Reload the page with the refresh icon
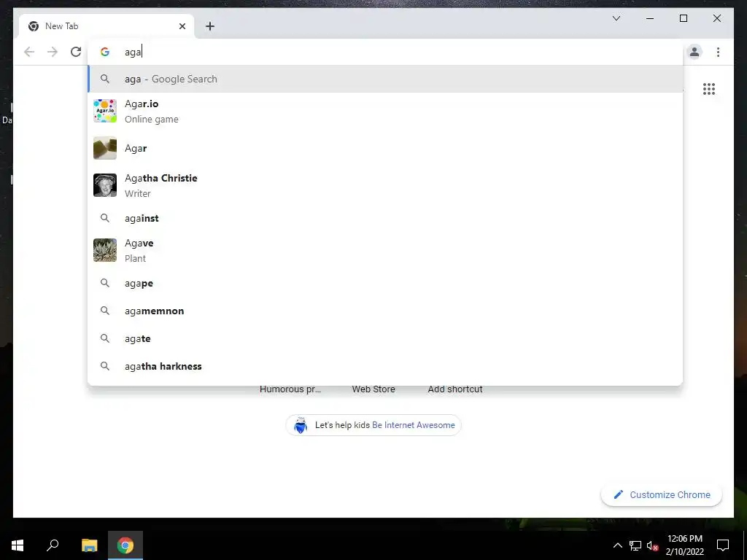Screen dimensions: 747x560 (76, 52)
